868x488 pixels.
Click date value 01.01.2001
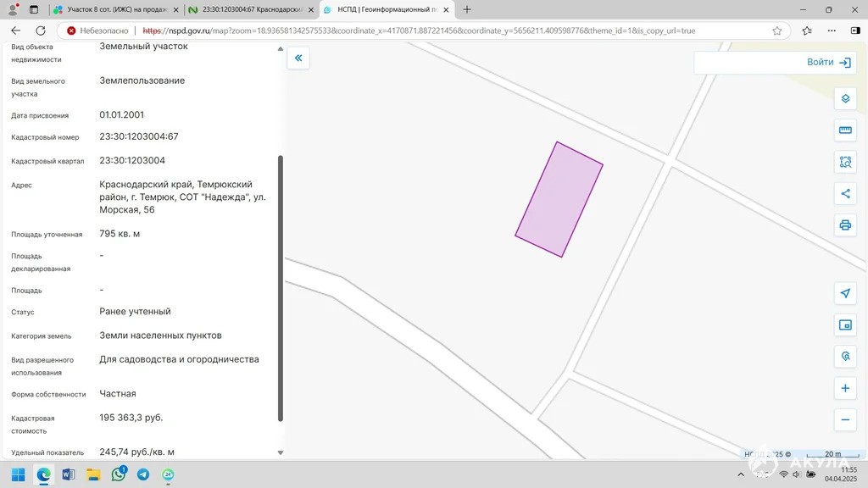pyautogui.click(x=122, y=115)
